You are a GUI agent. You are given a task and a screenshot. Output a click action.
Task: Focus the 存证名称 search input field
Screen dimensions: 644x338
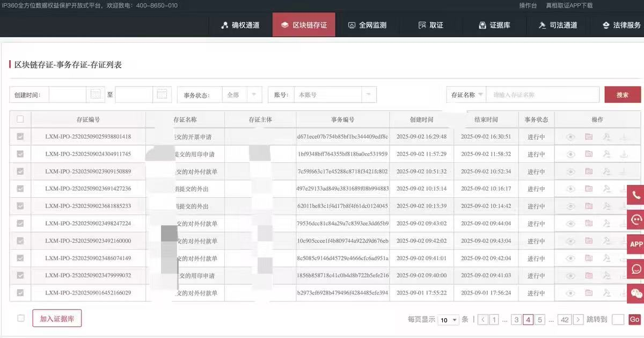pos(543,95)
